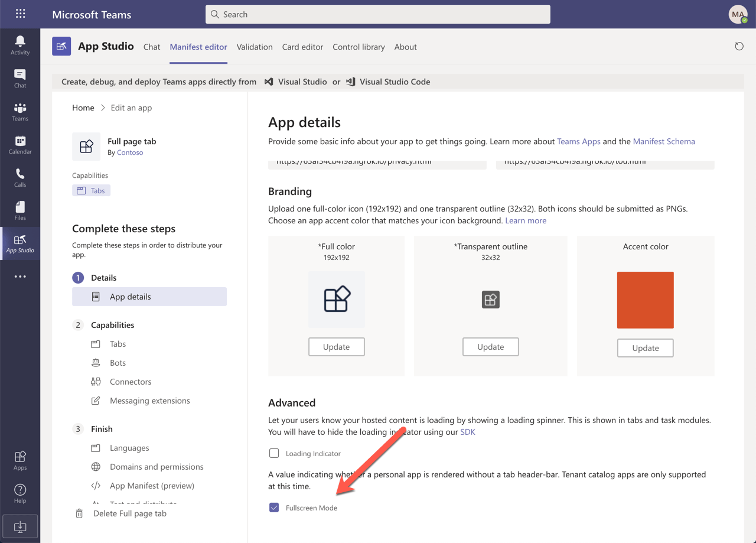Open the About tab

(406, 47)
